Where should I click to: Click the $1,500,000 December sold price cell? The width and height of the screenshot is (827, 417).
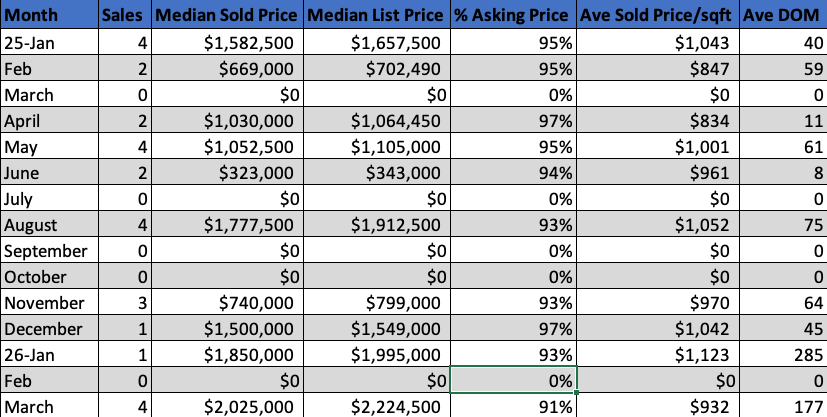point(225,328)
